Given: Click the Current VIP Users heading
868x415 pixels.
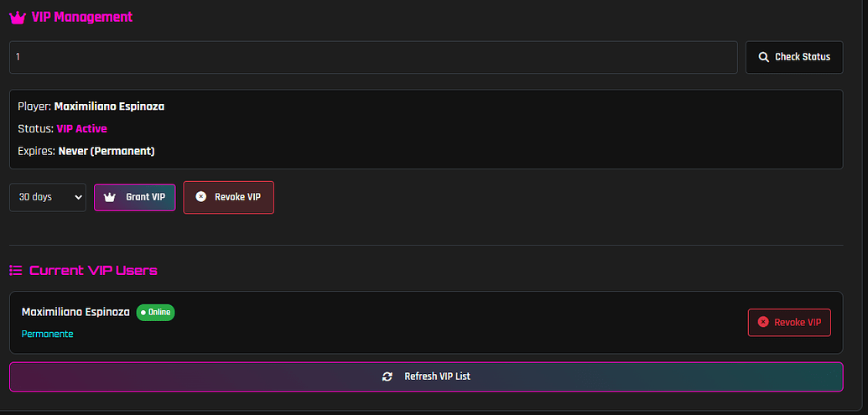Looking at the screenshot, I should (x=93, y=271).
